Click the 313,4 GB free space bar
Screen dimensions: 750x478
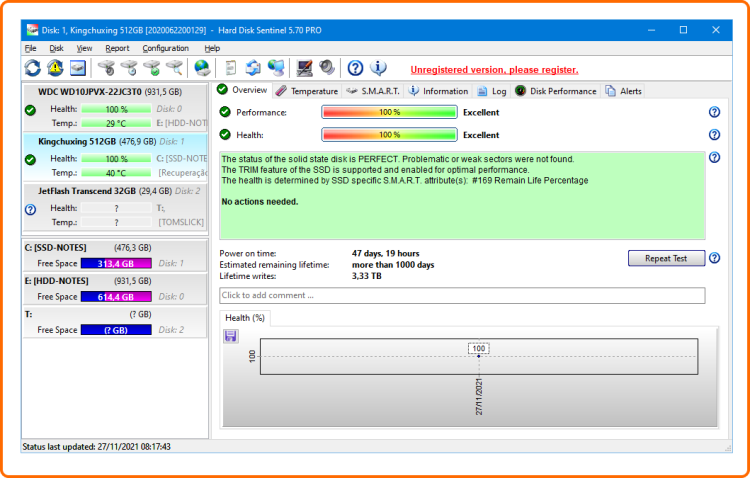(116, 264)
